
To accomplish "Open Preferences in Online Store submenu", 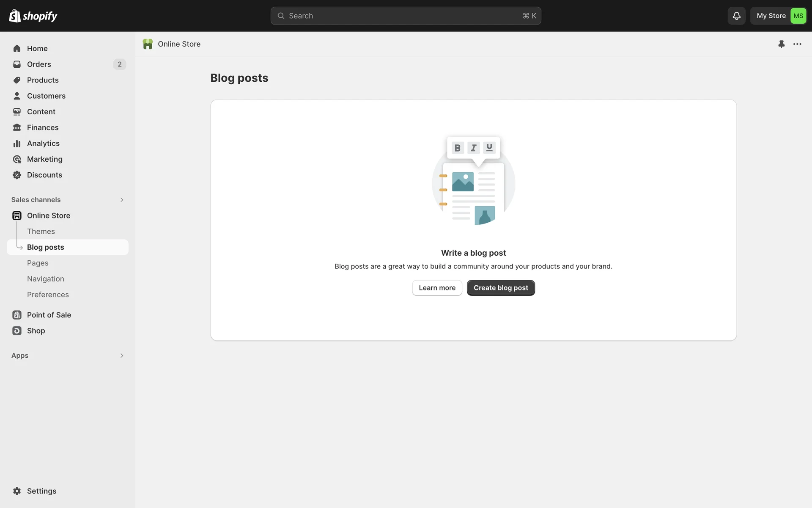I will pyautogui.click(x=48, y=295).
